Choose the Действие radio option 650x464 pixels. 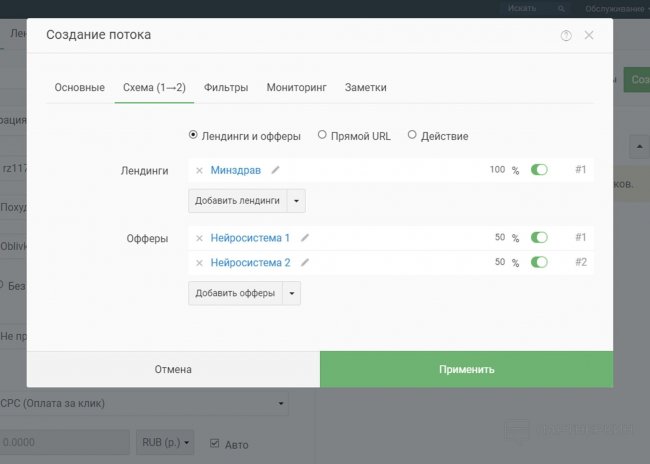[412, 135]
